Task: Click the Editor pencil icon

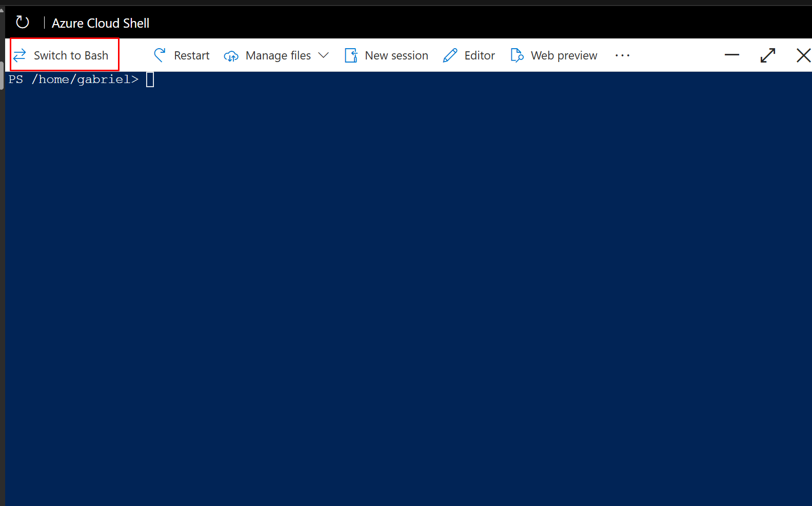Action: coord(450,55)
